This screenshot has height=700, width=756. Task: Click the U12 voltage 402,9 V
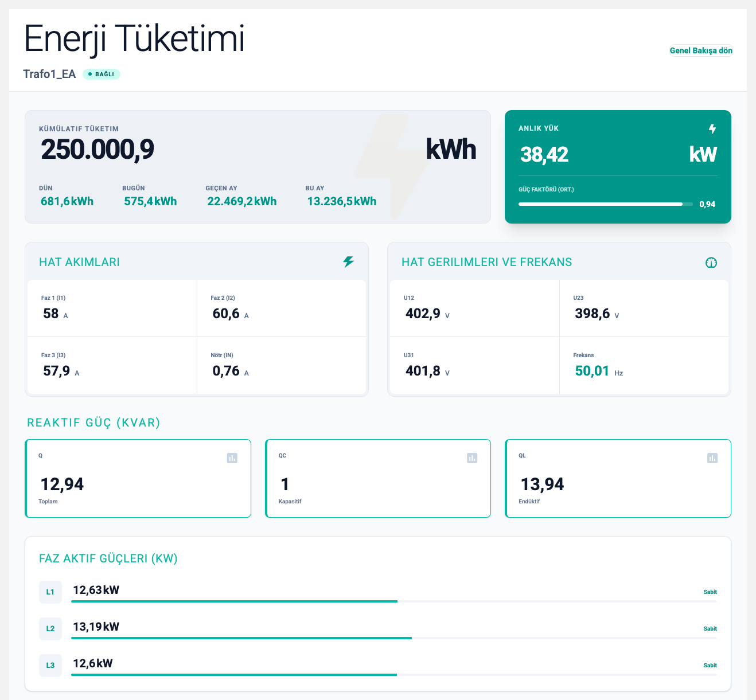pyautogui.click(x=427, y=314)
